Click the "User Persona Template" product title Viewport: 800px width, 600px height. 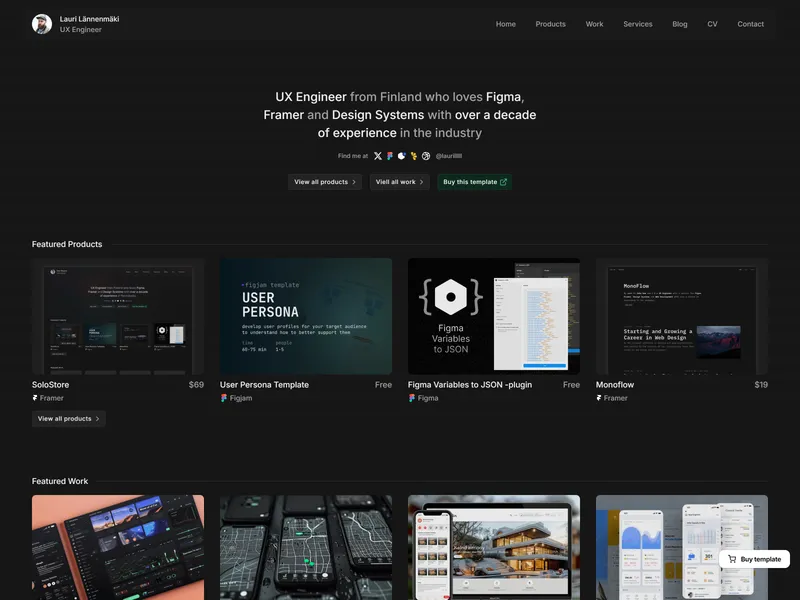pyautogui.click(x=264, y=385)
